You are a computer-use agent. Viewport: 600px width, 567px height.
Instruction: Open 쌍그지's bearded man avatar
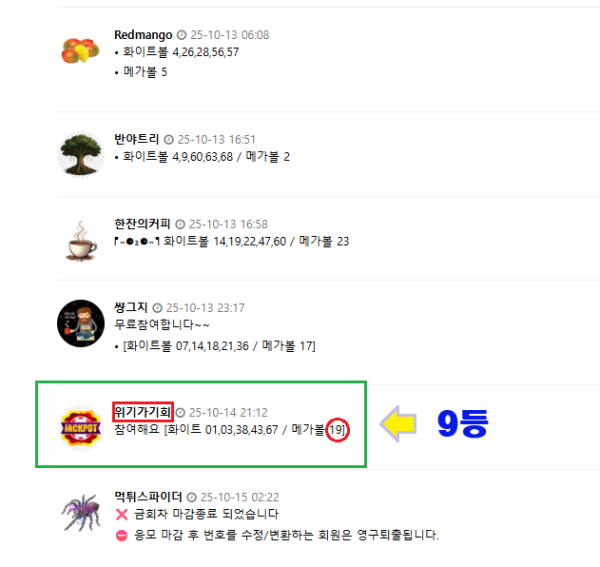[x=81, y=323]
